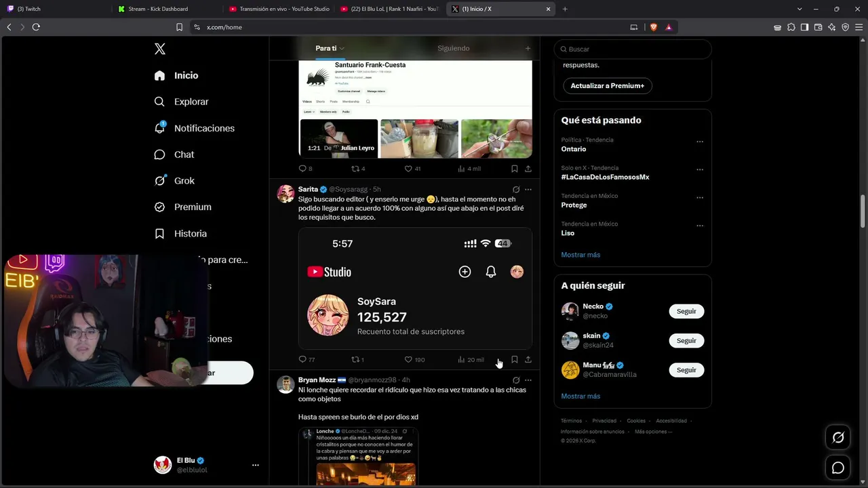The image size is (868, 488).
Task: Open Grok from the sidebar
Action: pos(175,181)
